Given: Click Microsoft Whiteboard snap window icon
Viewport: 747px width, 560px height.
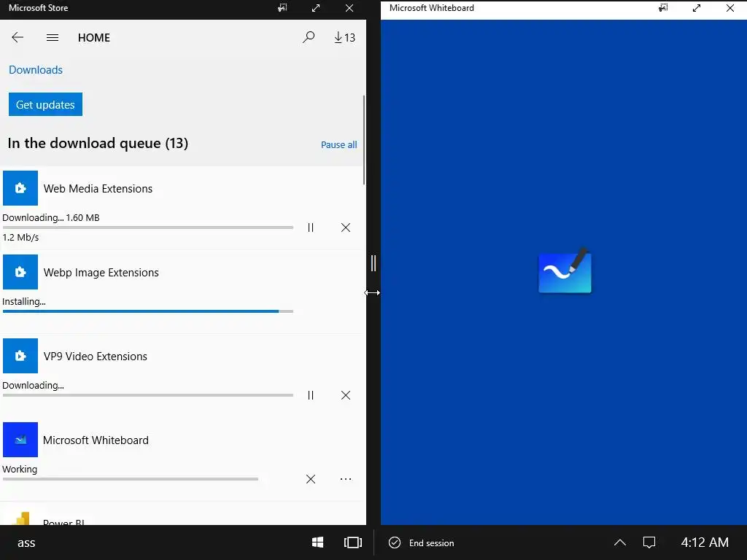Looking at the screenshot, I should click(663, 8).
